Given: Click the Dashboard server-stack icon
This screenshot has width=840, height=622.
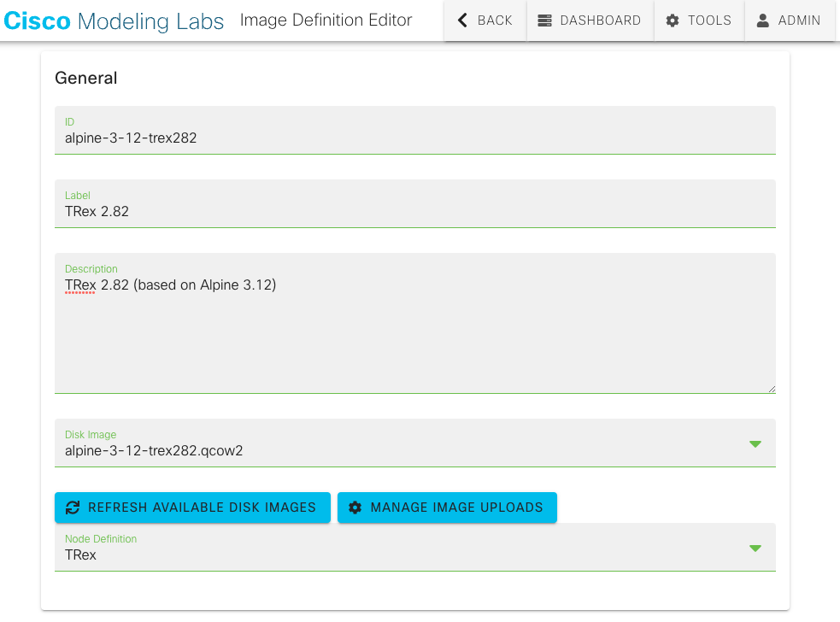Looking at the screenshot, I should (x=544, y=21).
